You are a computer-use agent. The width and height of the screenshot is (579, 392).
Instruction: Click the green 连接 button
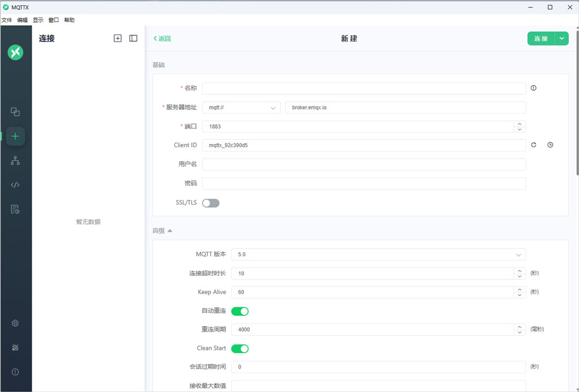[541, 39]
